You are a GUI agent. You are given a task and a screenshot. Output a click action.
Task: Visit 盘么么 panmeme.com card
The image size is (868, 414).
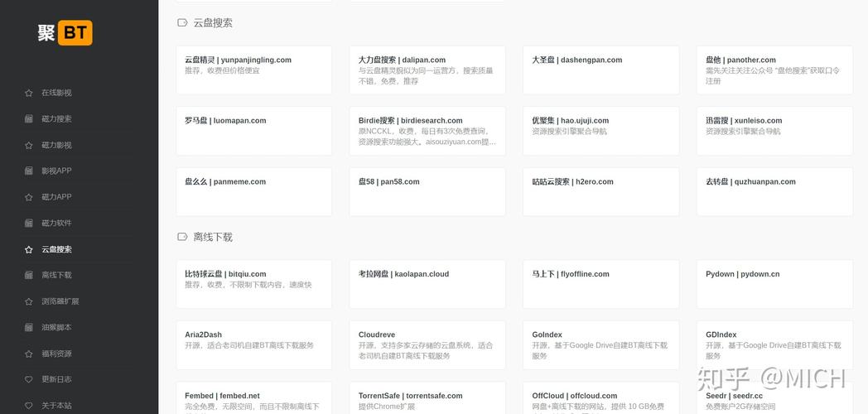[x=254, y=191]
